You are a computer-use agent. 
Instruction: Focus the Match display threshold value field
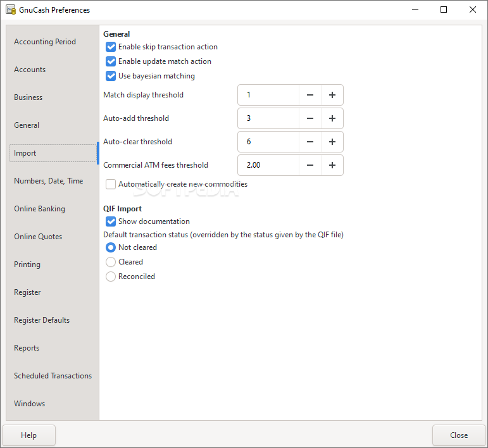(268, 95)
